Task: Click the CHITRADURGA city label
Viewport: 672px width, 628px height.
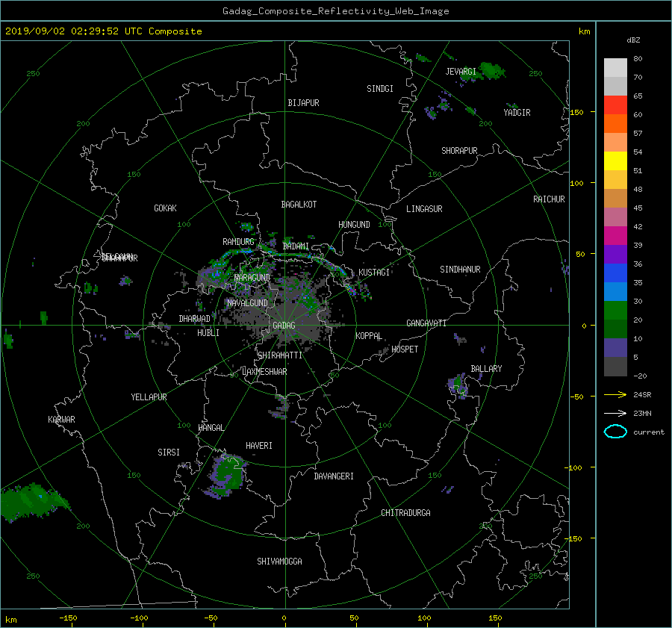Action: [x=405, y=513]
